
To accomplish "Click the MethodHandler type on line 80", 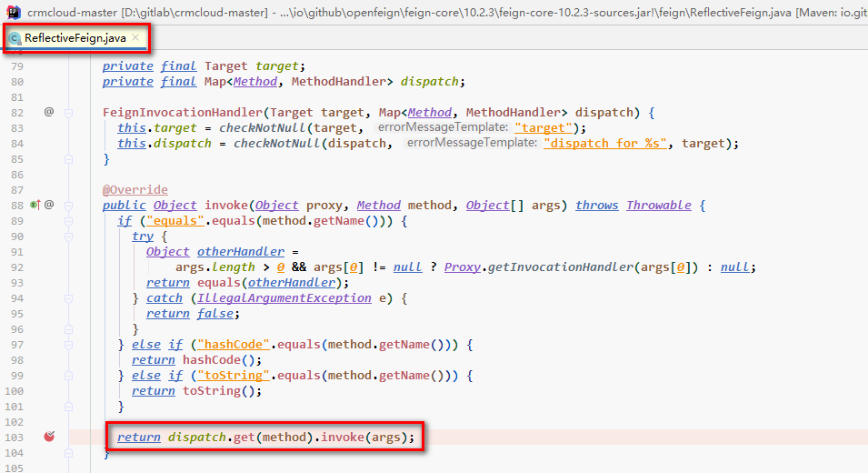I will (342, 82).
